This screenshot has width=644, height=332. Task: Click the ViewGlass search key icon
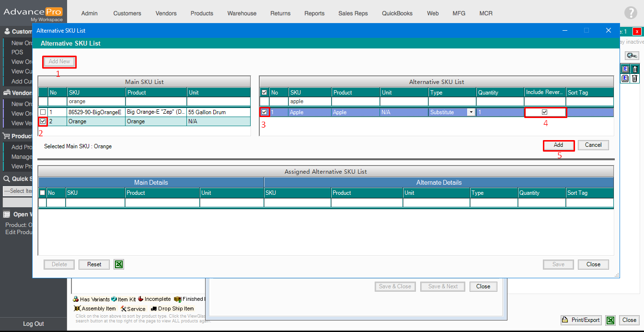tap(632, 56)
